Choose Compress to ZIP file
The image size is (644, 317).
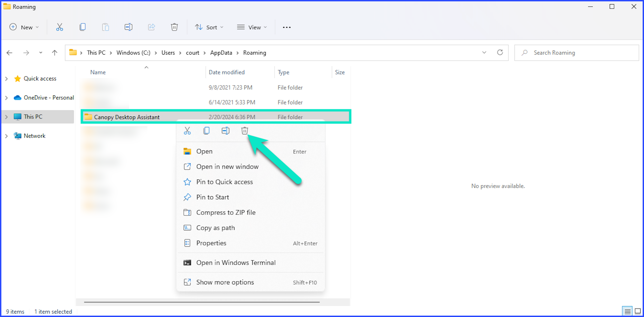coord(251,212)
